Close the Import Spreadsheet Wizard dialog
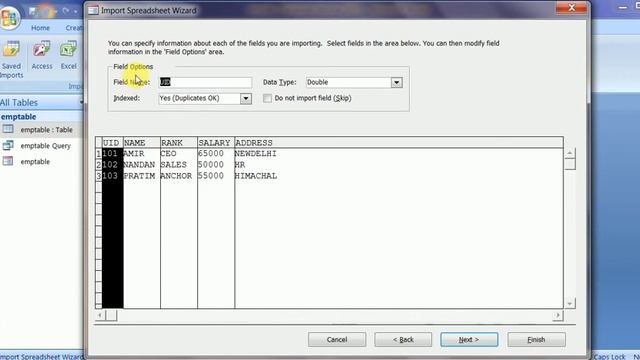This screenshot has width=640, height=360. pyautogui.click(x=571, y=8)
